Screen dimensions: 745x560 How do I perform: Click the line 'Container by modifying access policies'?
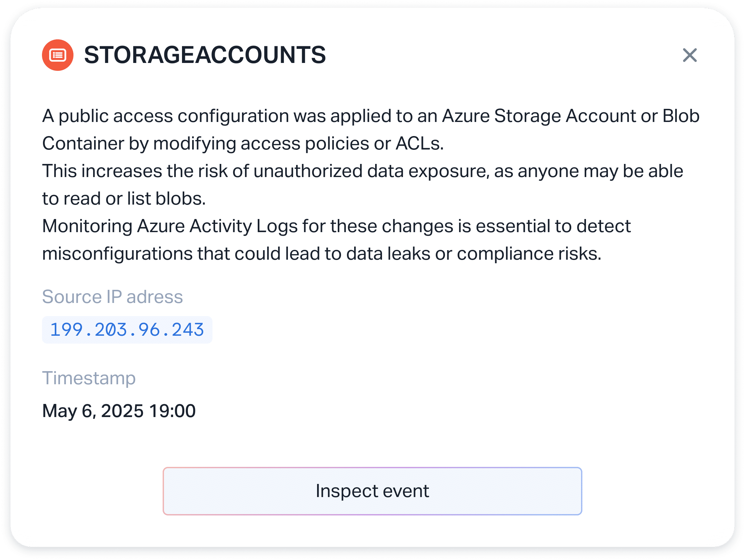click(243, 144)
